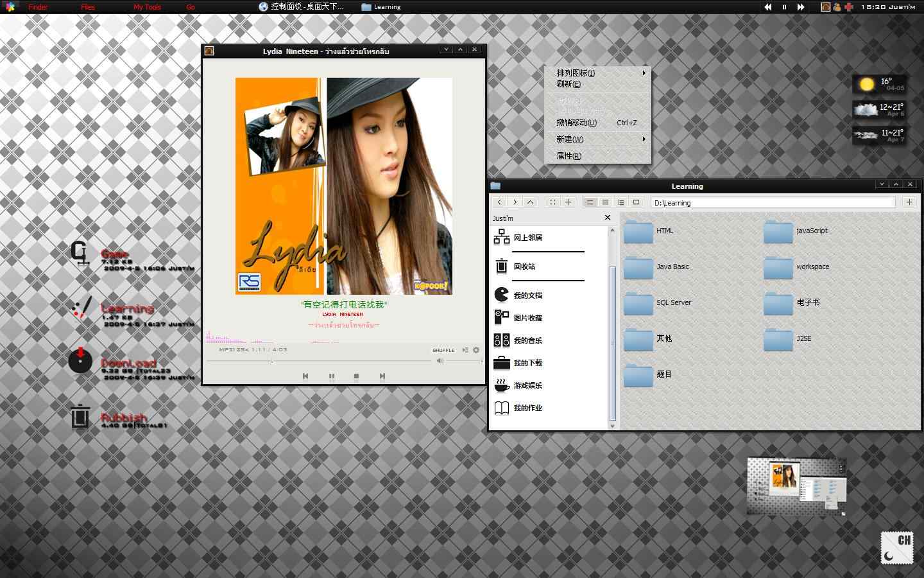
Task: Click the four-dot thumbnails view icon in the Learning toolbar
Action: 552,202
